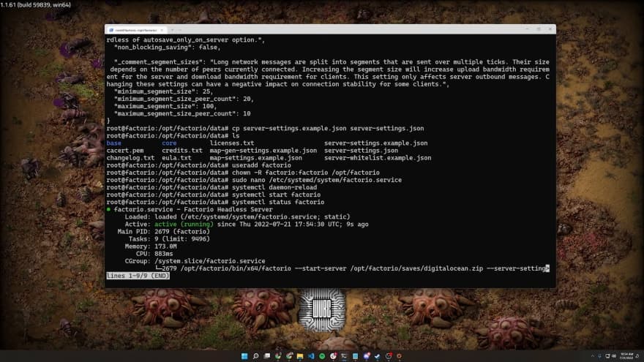Close the root@factorio terminal tab
The image size is (644, 362).
pyautogui.click(x=162, y=30)
